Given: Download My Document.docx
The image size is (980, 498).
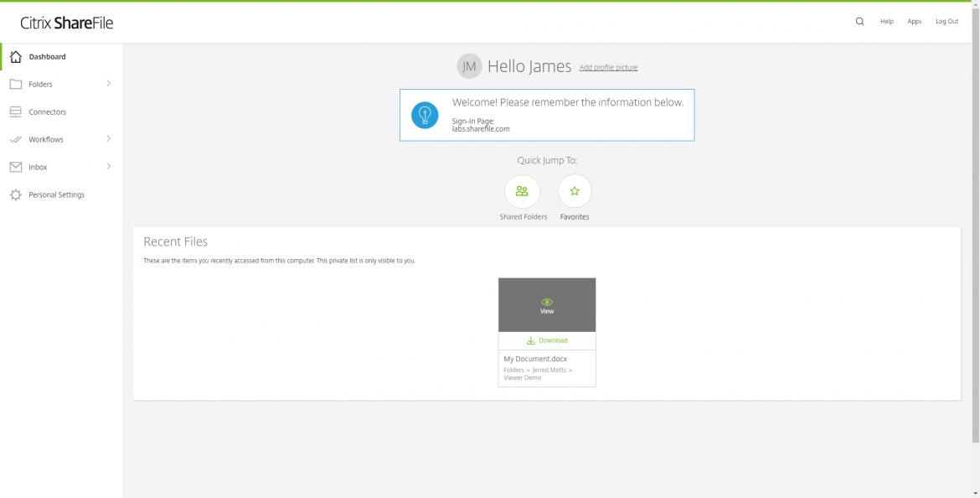Looking at the screenshot, I should (x=547, y=340).
